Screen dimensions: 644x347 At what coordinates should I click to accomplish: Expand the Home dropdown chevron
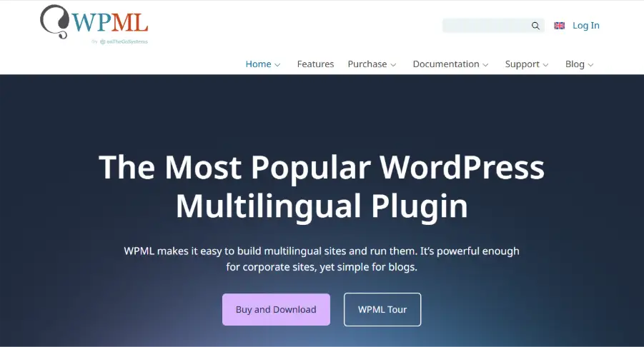(277, 65)
